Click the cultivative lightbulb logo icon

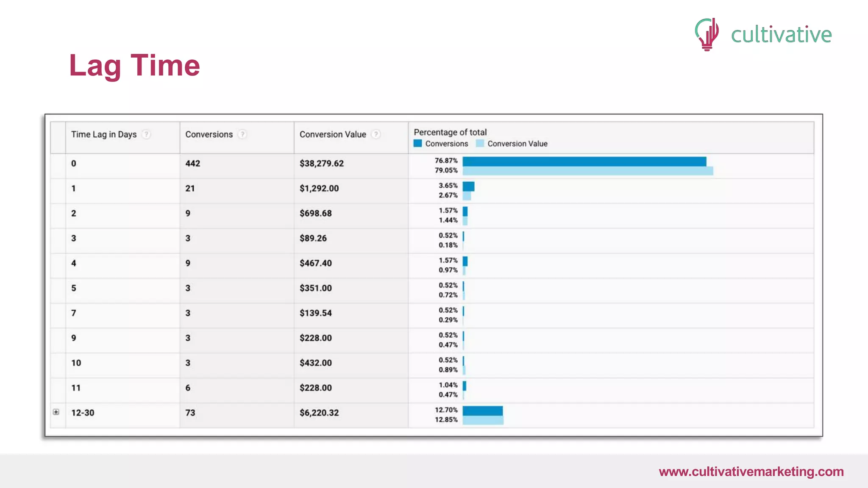click(707, 34)
